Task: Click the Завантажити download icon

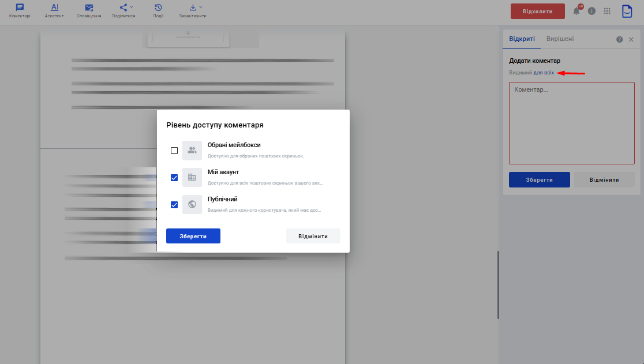Action: pyautogui.click(x=193, y=7)
